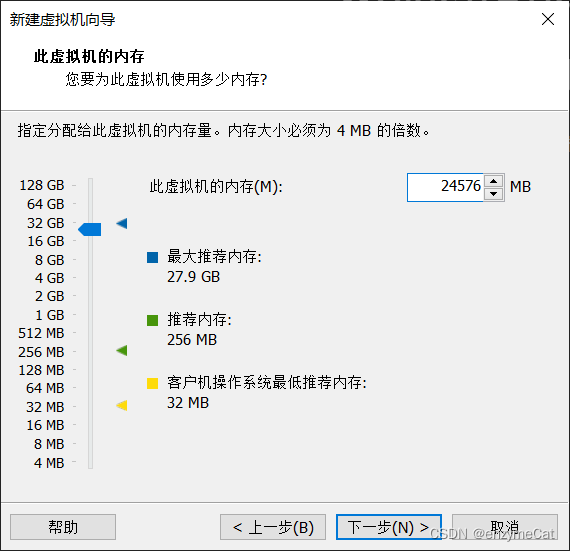
Task: Click the 16 GB scale label
Action: (x=46, y=241)
